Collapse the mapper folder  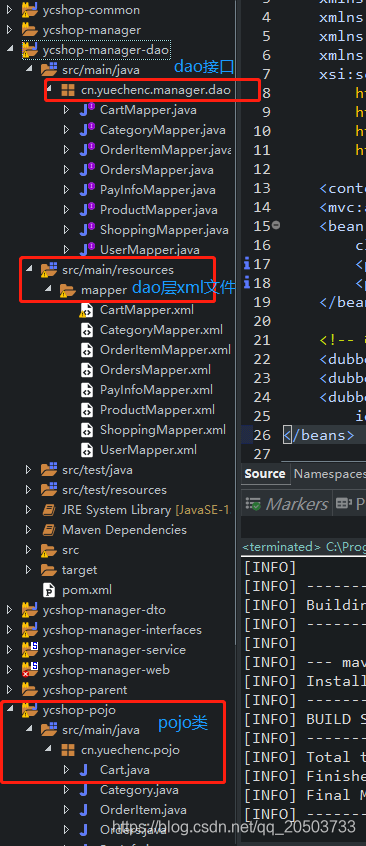[x=49, y=290]
